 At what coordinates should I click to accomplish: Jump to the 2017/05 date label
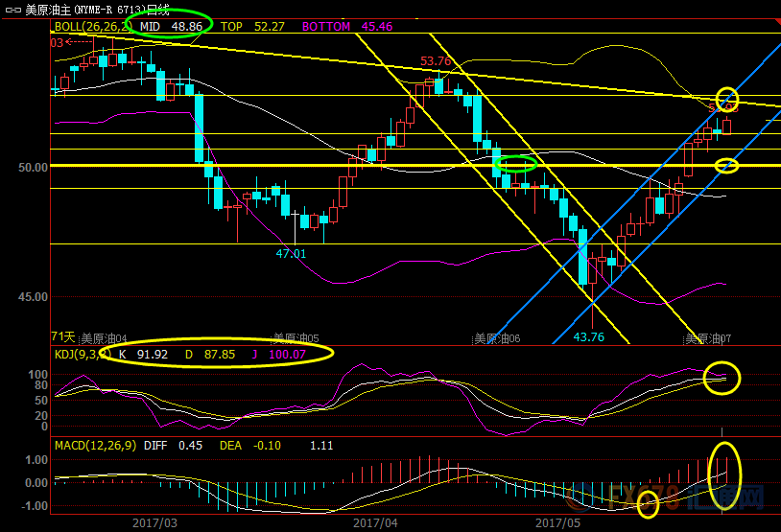pyautogui.click(x=557, y=523)
